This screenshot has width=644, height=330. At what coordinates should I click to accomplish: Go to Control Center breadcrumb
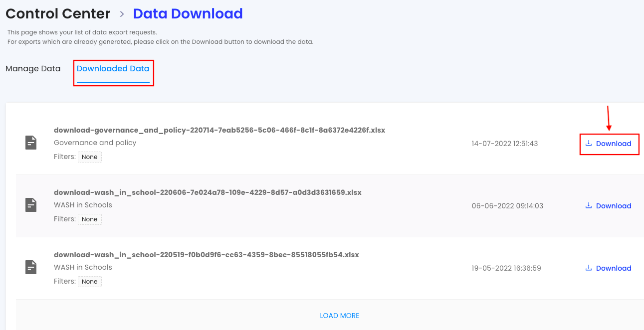click(58, 13)
